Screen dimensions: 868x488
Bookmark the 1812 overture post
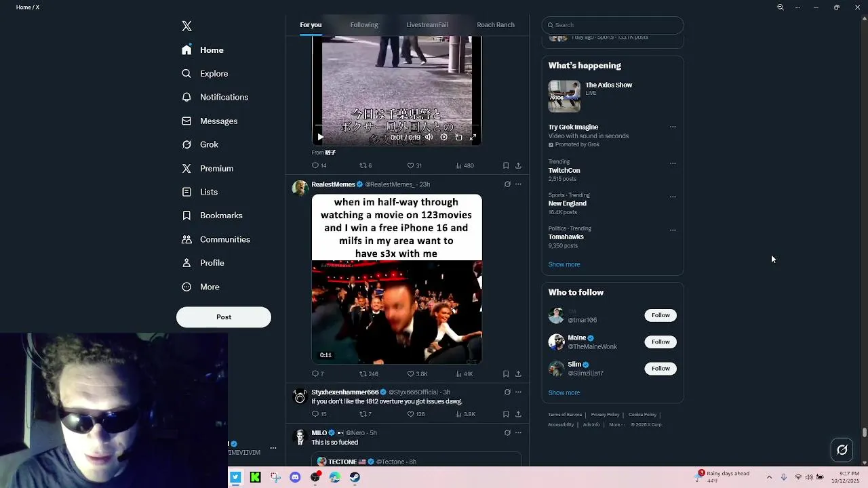click(x=506, y=414)
